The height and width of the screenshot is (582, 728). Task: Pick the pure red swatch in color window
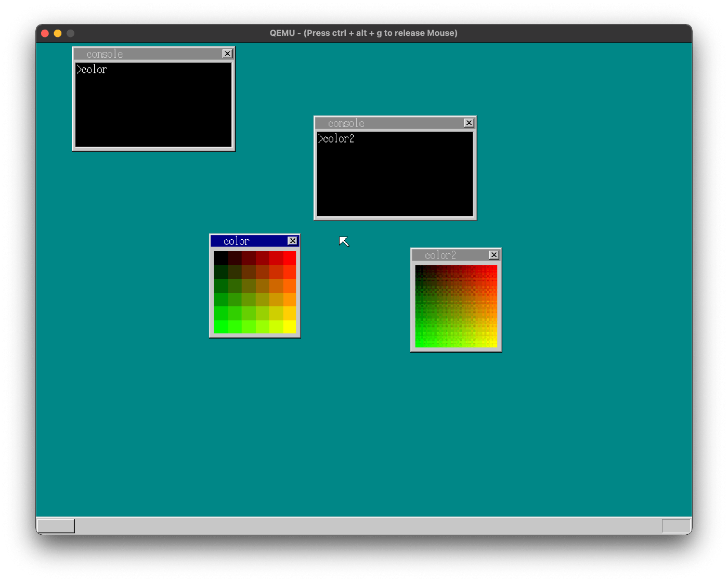pyautogui.click(x=289, y=258)
